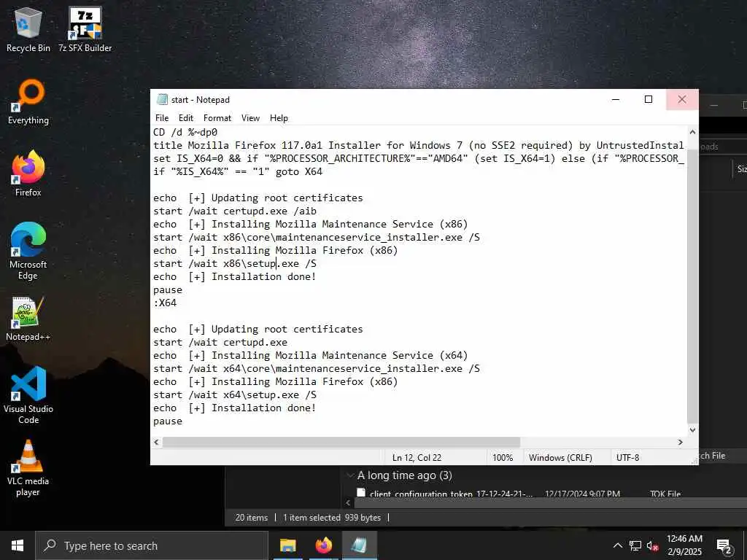Click the muted volume tray icon
The height and width of the screenshot is (560, 747).
click(653, 545)
